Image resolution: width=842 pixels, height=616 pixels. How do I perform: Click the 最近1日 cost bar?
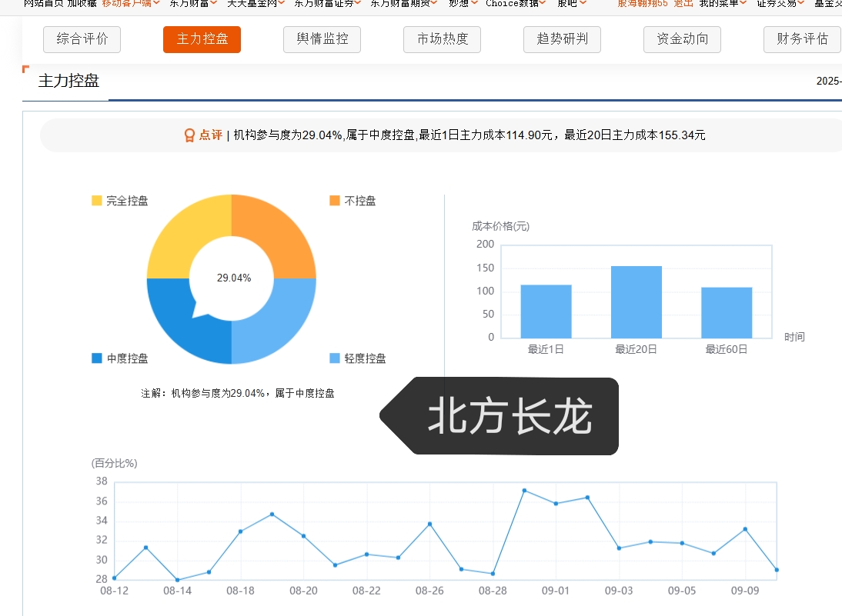coord(546,311)
